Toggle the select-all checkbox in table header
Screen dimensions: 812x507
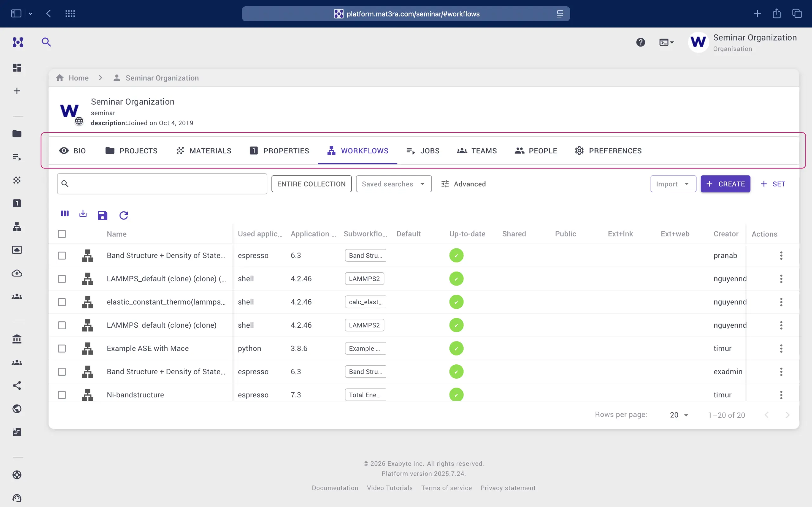coord(62,234)
